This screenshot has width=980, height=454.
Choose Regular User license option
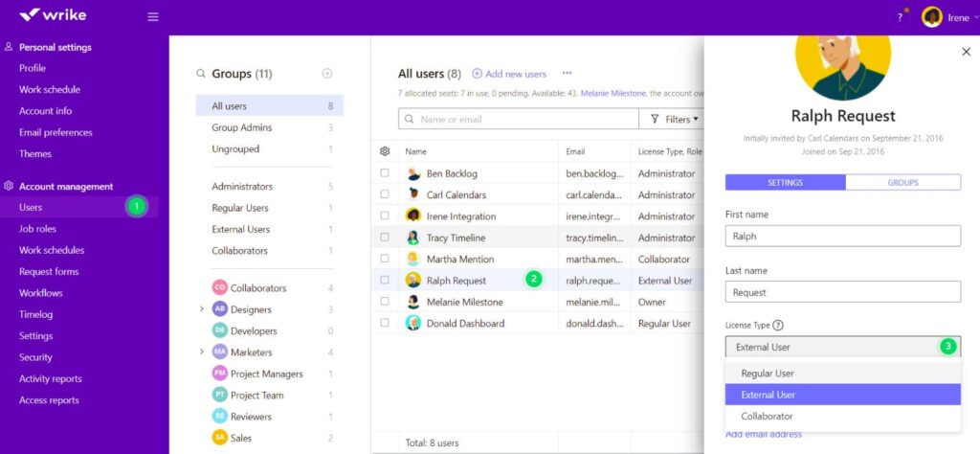tap(843, 374)
